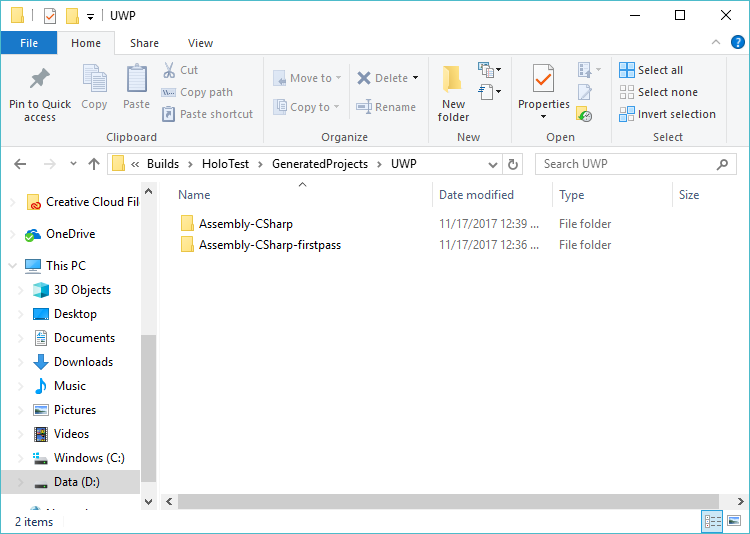
Task: Click the Builds breadcrumb segment
Action: [x=163, y=164]
